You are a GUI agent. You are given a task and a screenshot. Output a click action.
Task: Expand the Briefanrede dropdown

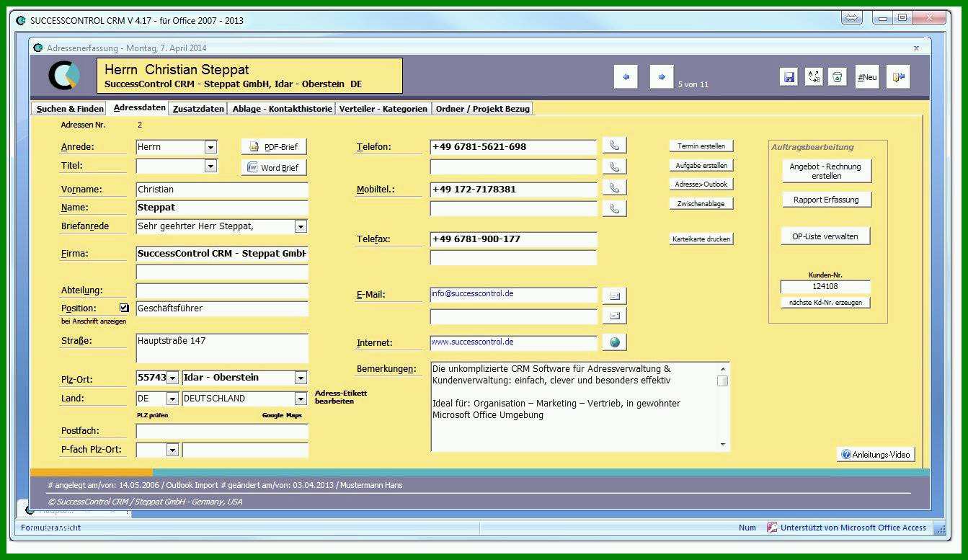[301, 226]
